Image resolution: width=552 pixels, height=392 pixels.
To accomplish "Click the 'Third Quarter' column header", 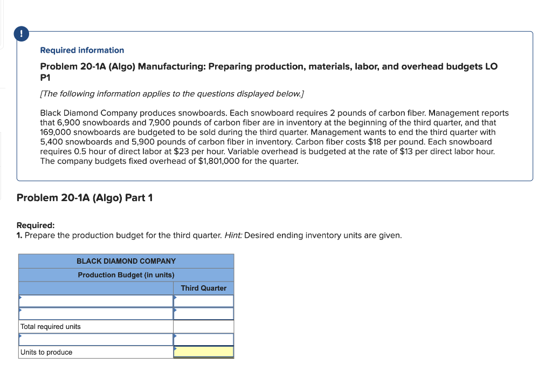I will (203, 288).
